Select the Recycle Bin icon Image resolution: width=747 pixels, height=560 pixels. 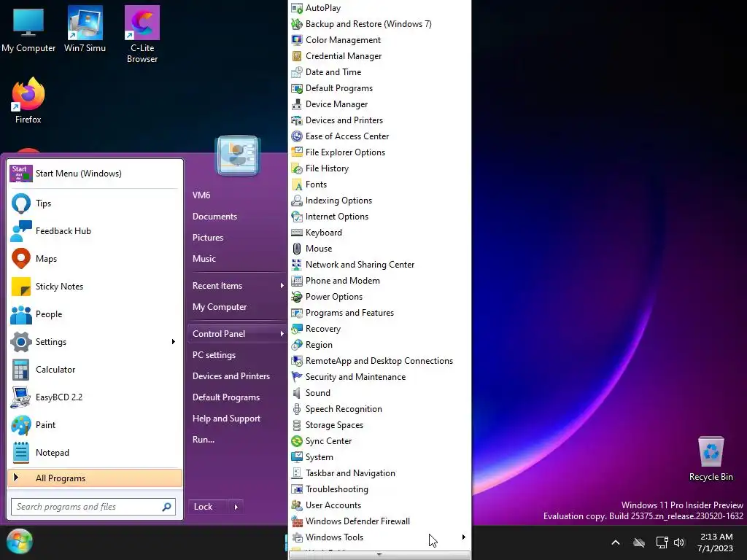(x=711, y=459)
